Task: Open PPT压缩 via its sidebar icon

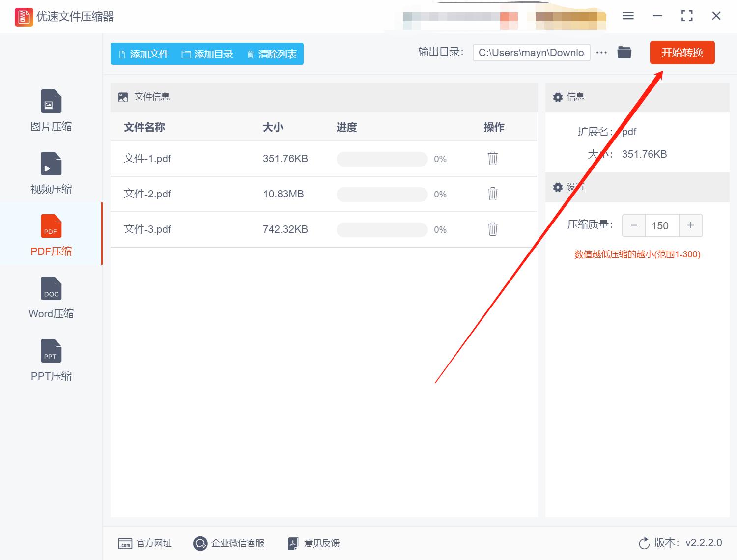Action: tap(51, 351)
